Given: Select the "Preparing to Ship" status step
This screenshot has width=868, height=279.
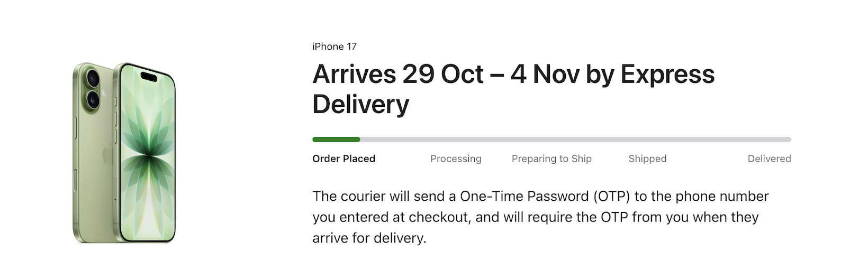Looking at the screenshot, I should tap(551, 159).
